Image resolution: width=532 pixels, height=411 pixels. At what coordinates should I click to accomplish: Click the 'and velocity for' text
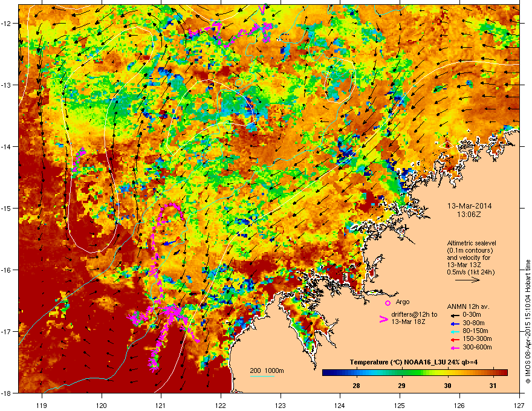tap(468, 257)
